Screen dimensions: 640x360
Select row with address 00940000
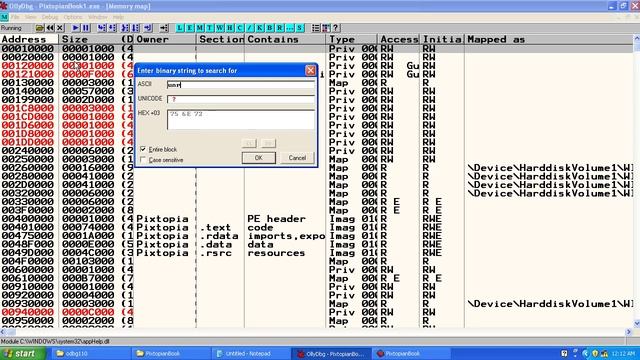click(27, 312)
